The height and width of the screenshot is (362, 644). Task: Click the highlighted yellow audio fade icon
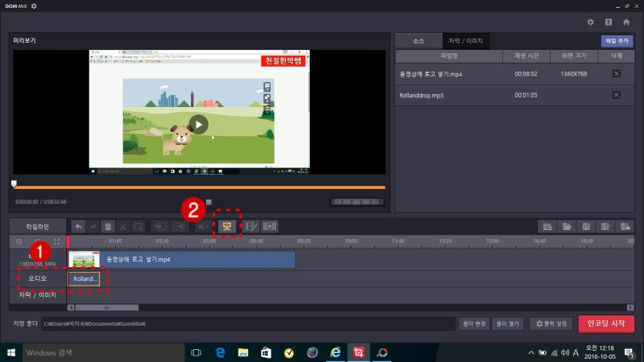(227, 227)
